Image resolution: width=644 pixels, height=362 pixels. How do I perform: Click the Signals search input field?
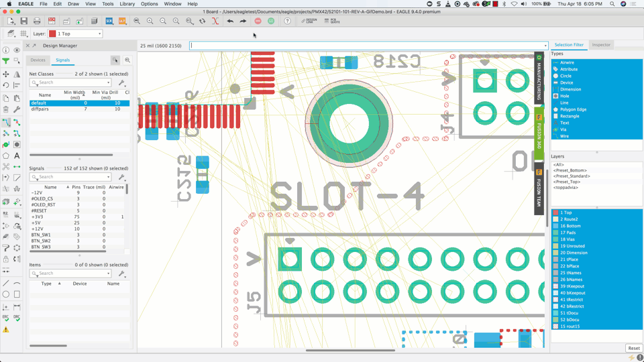(x=70, y=177)
